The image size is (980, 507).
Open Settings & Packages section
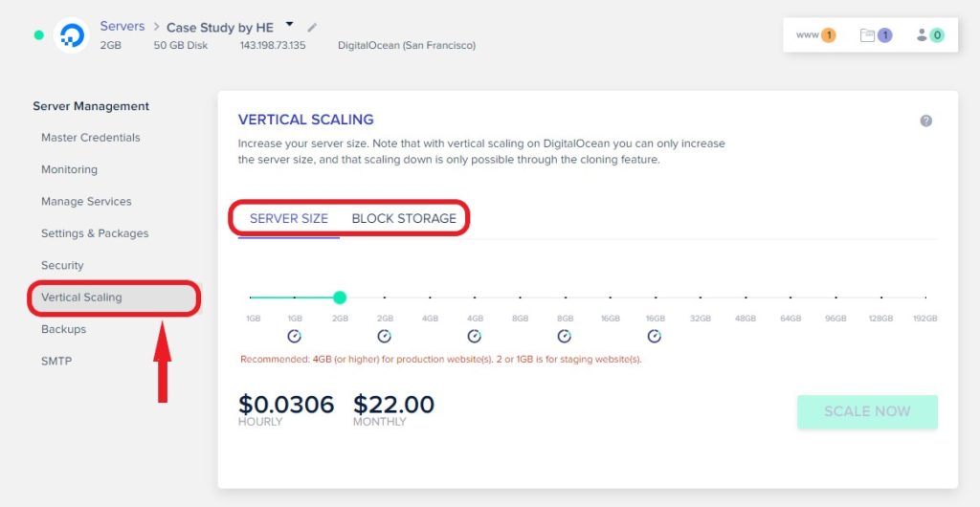click(x=95, y=233)
